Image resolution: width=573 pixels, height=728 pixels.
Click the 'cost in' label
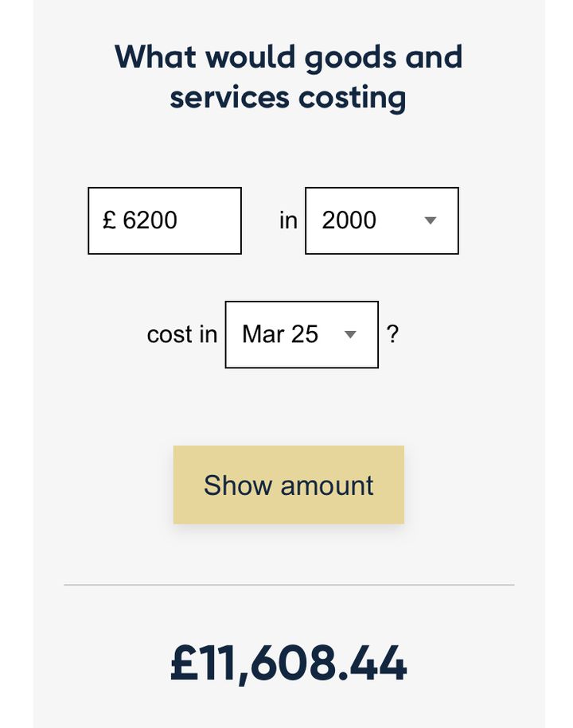click(x=182, y=334)
